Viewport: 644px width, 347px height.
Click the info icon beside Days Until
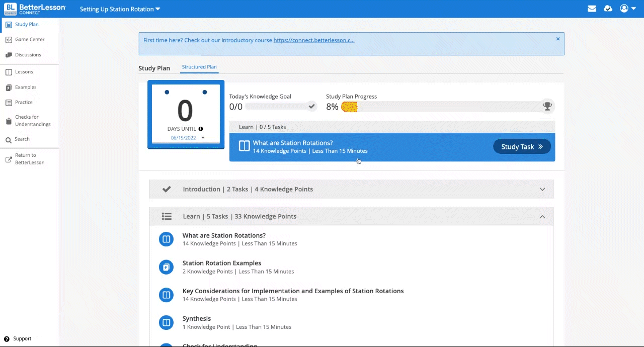201,129
